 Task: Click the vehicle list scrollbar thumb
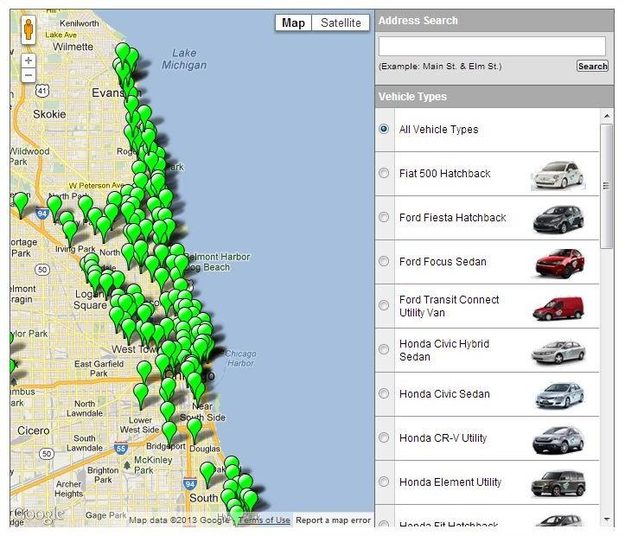pyautogui.click(x=606, y=186)
